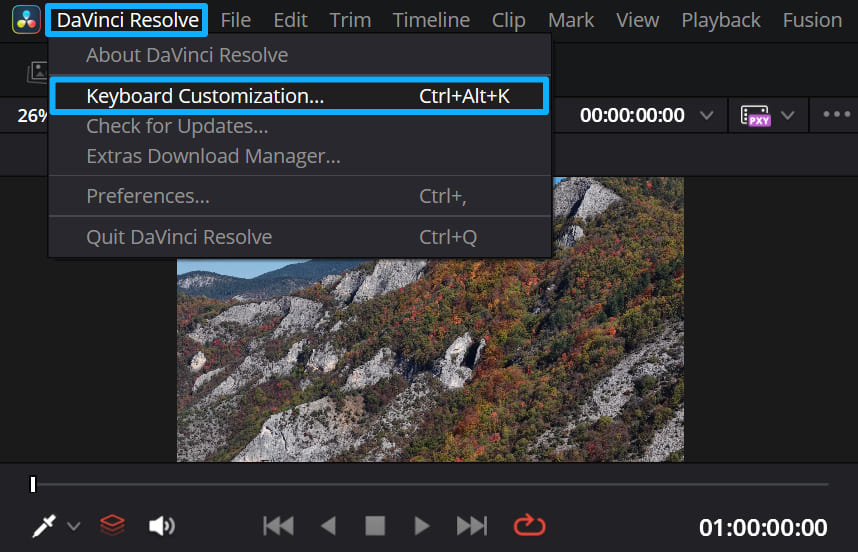Open the DaVinci Resolve menu
This screenshot has height=552, width=858.
pyautogui.click(x=127, y=20)
